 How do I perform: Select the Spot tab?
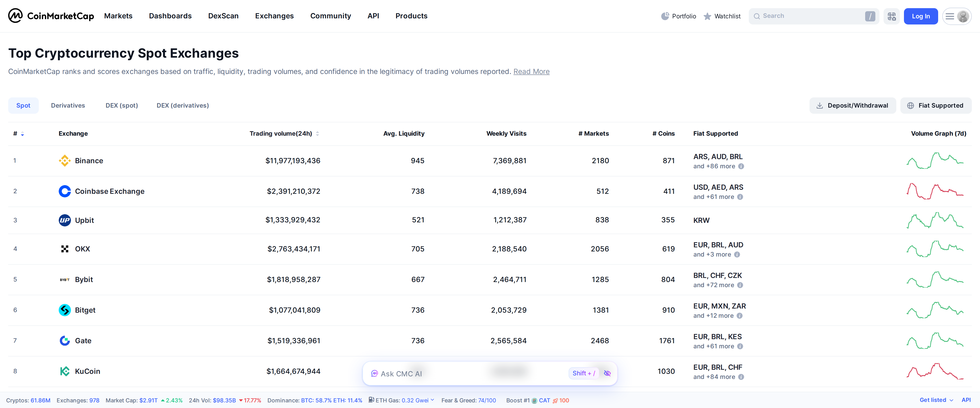pos(23,106)
